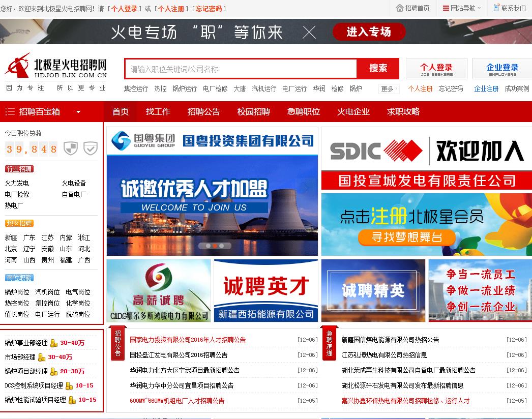Click the third carousel dot indicator
532x419 pixels.
pyautogui.click(x=222, y=246)
